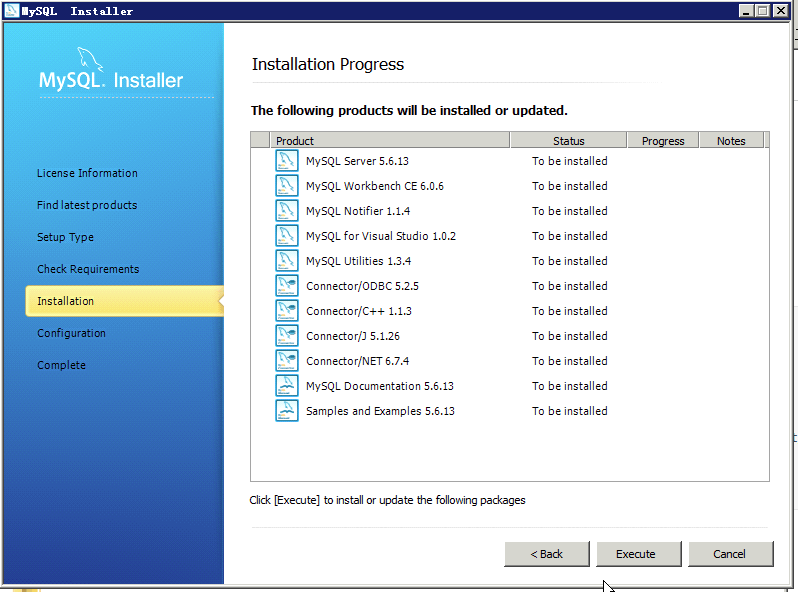Go back with the < Back button
The width and height of the screenshot is (798, 592).
pos(547,554)
